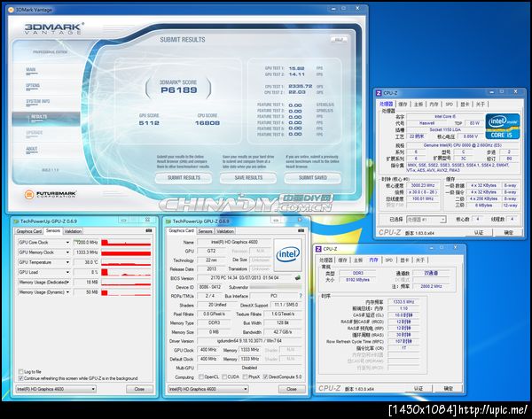
Task: Open GPU selector dropdown in left GPU-Z window
Action: (56, 389)
